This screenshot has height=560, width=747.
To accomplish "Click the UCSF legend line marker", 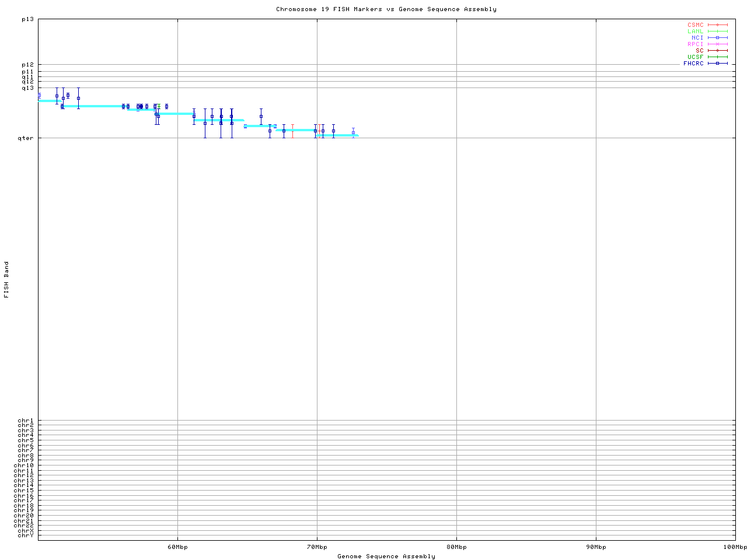I will pos(717,57).
